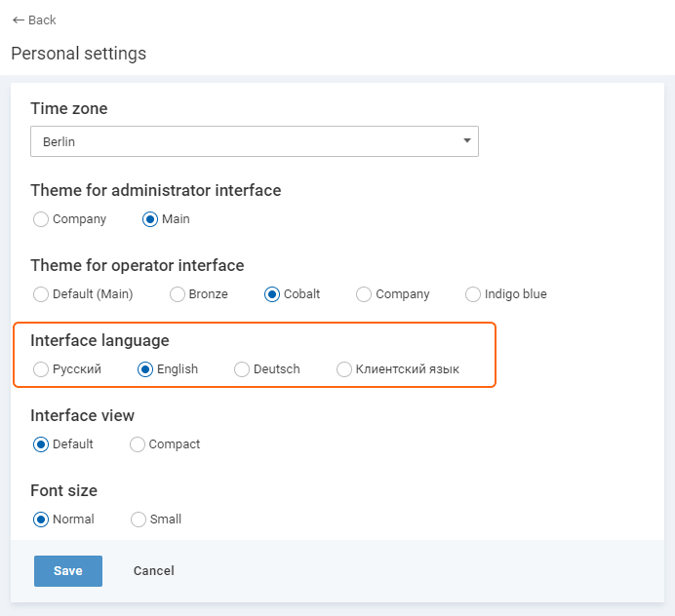Pick Company theme for operator interface
Screen dimensions: 675x616
pyautogui.click(x=363, y=294)
